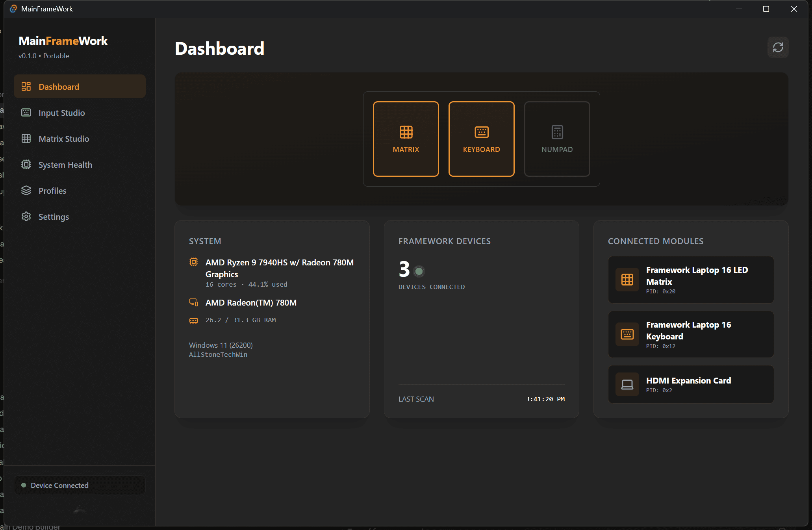Click the Windows 11 (26200) text
This screenshot has width=812, height=530.
(221, 345)
